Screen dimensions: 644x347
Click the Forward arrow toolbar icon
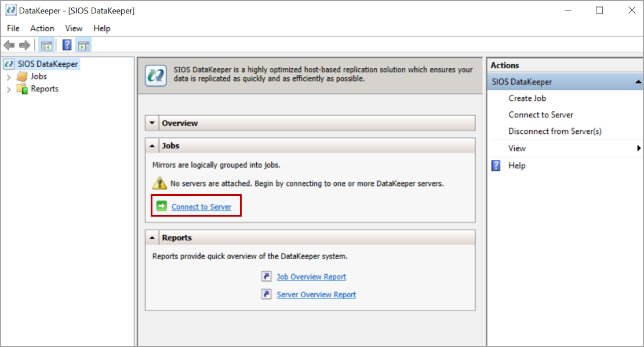[24, 45]
